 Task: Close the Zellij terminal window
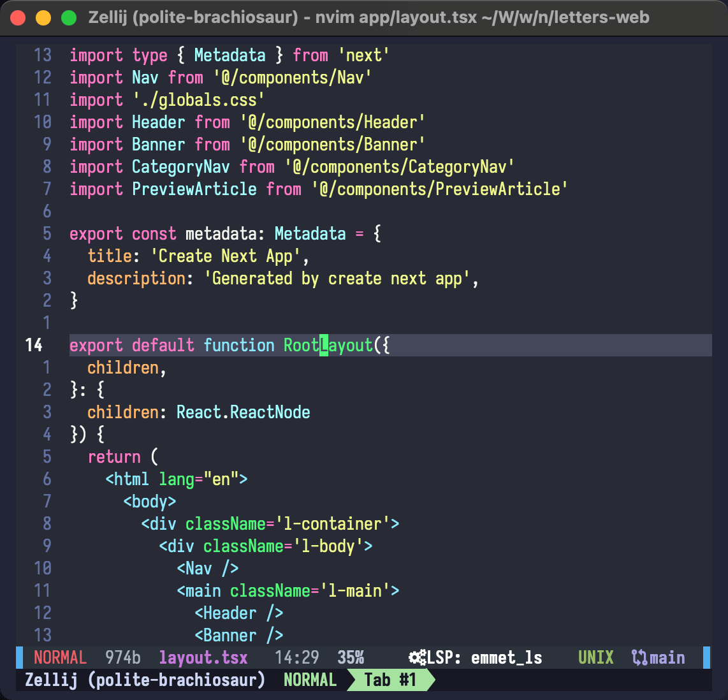[x=18, y=17]
